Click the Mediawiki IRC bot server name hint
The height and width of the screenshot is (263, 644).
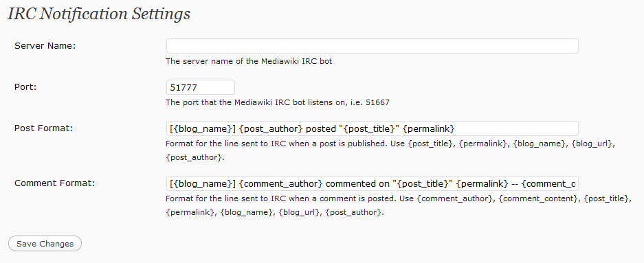(249, 62)
